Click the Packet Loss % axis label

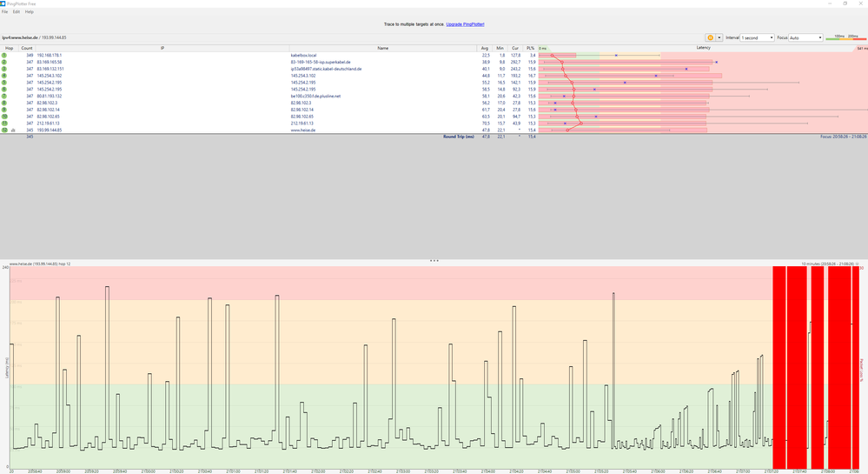861,370
